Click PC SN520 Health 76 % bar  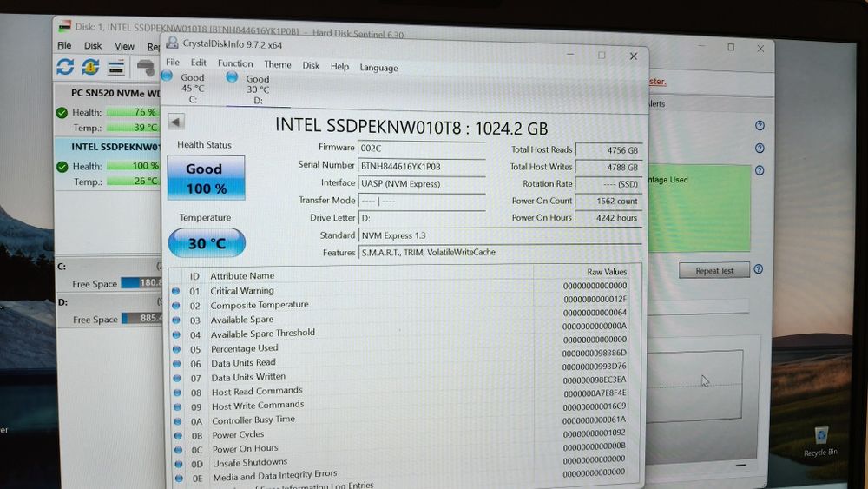[132, 112]
